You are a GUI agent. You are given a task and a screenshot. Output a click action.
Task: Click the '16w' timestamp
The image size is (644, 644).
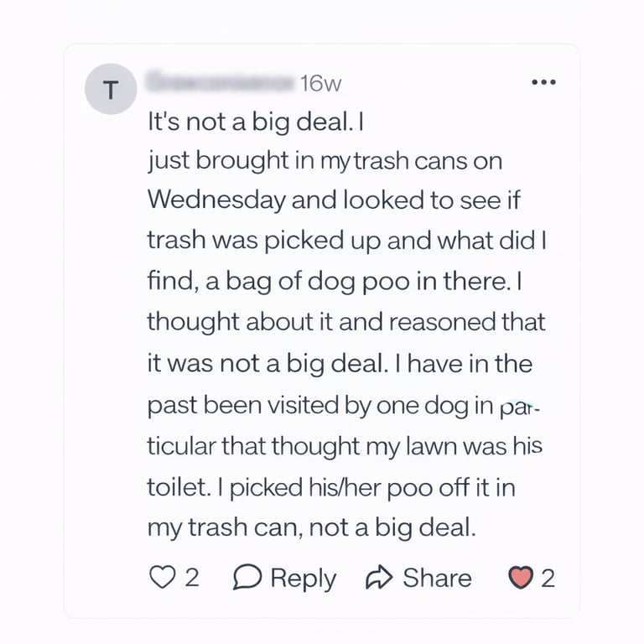coord(321,83)
